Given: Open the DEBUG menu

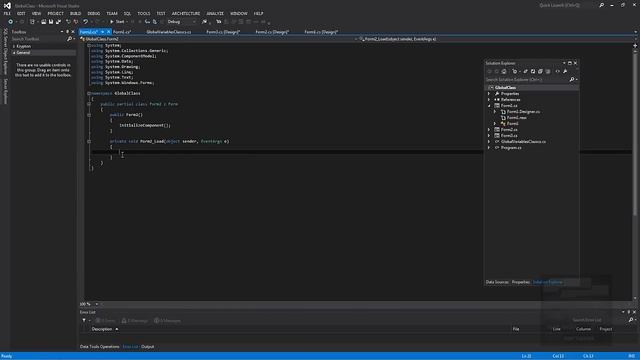Looking at the screenshot, I should (x=94, y=13).
